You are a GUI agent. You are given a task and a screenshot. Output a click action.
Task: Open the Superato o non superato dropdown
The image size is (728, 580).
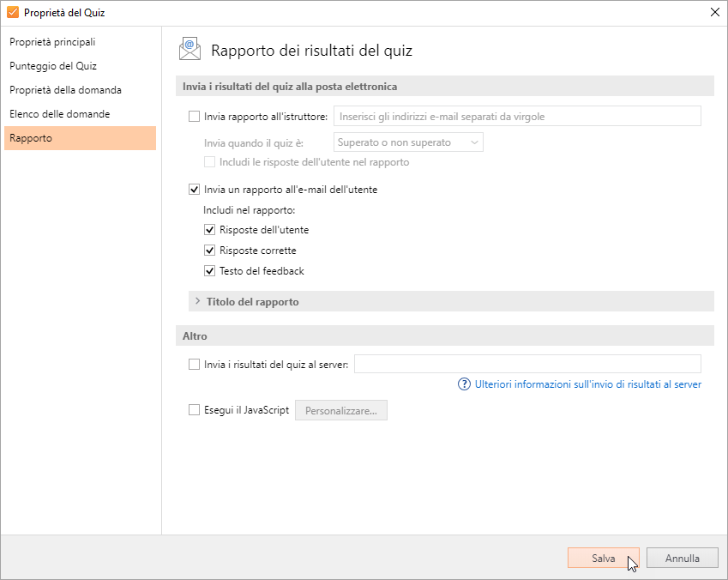pyautogui.click(x=407, y=142)
